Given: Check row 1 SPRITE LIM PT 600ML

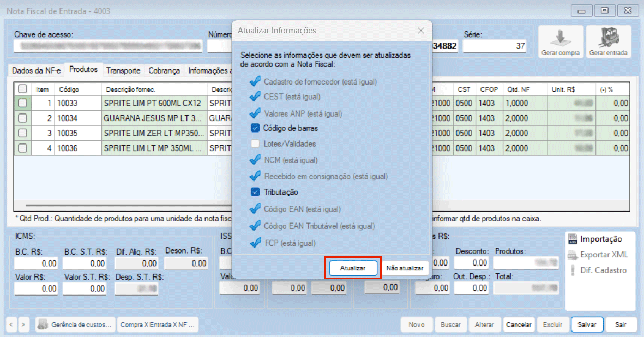Looking at the screenshot, I should click(x=22, y=103).
